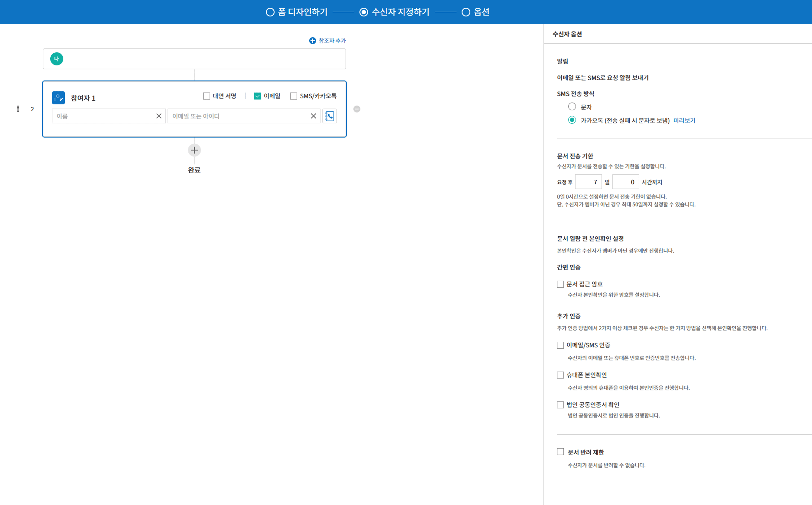Click the 수신자 옵션 panel header

coord(567,34)
